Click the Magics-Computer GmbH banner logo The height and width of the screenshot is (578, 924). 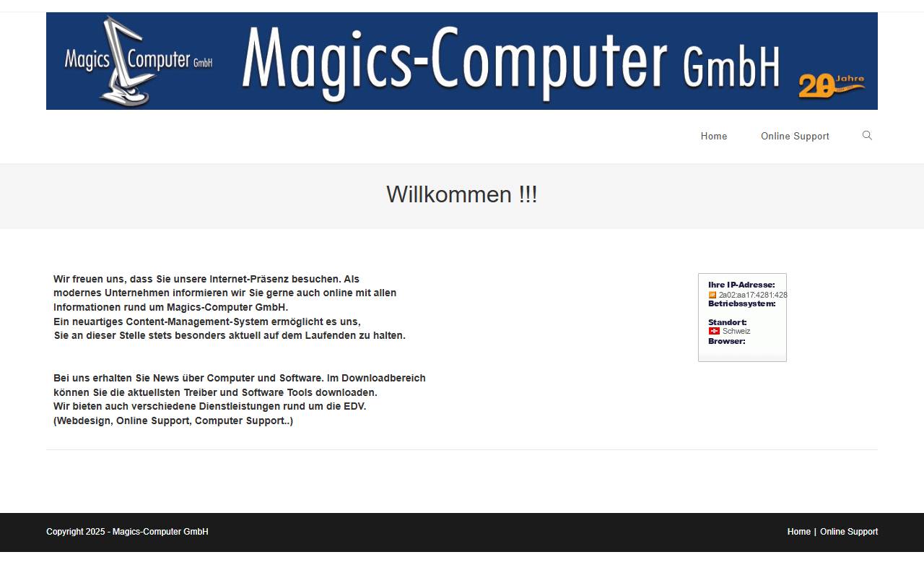[x=462, y=61]
